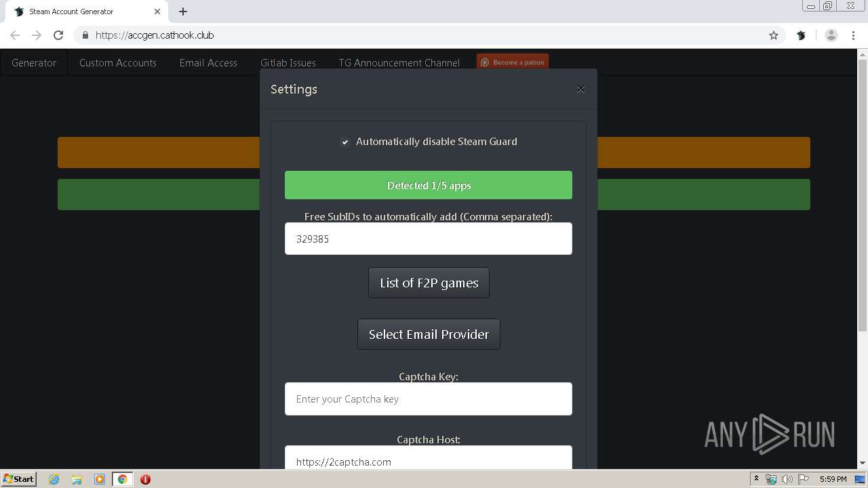Viewport: 868px width, 488px height.
Task: Click the green Detected 1/5 apps bar
Action: 429,185
